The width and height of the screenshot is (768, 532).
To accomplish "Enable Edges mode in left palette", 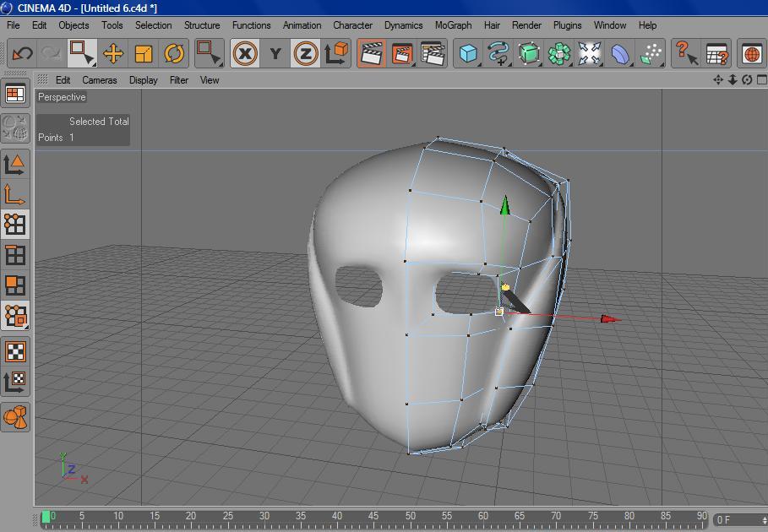I will point(15,255).
